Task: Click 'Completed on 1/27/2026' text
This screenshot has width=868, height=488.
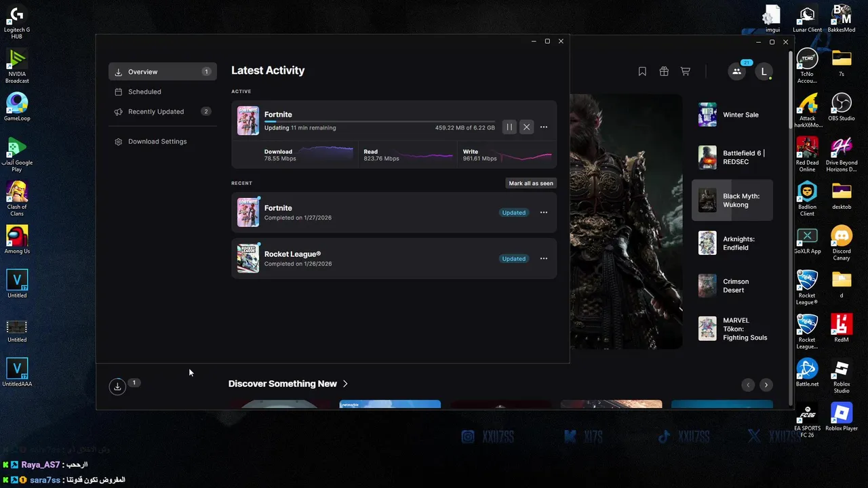Action: 298,218
